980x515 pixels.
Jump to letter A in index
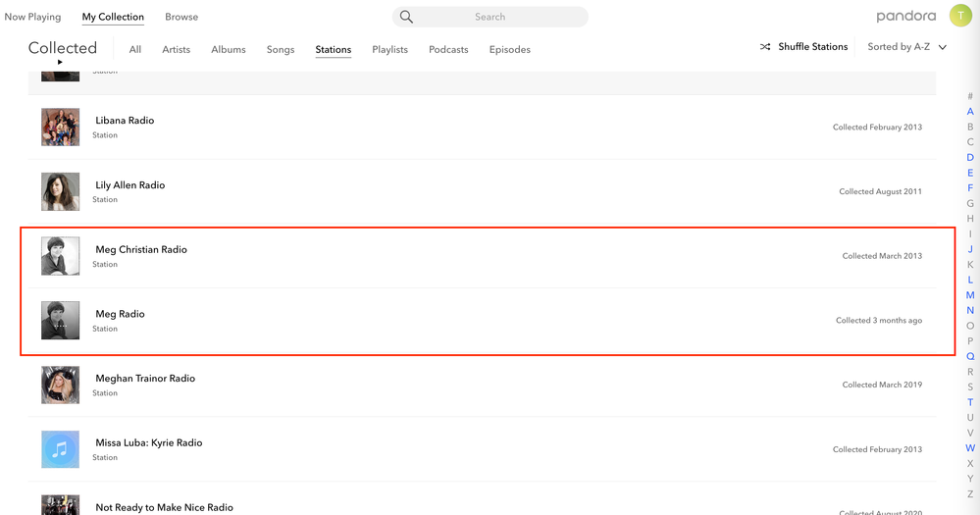click(970, 111)
